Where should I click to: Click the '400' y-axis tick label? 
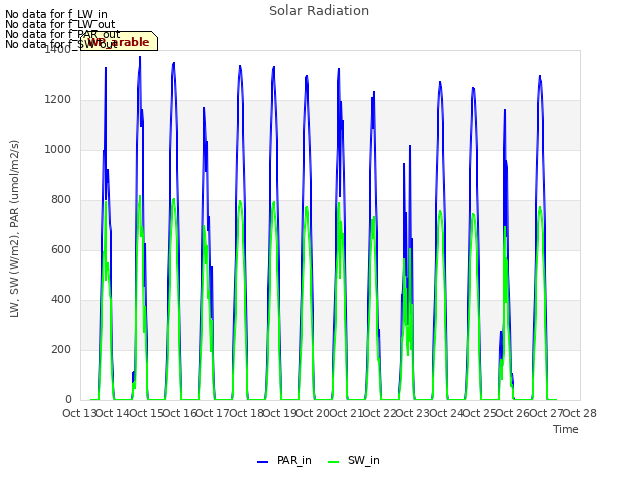tap(61, 300)
